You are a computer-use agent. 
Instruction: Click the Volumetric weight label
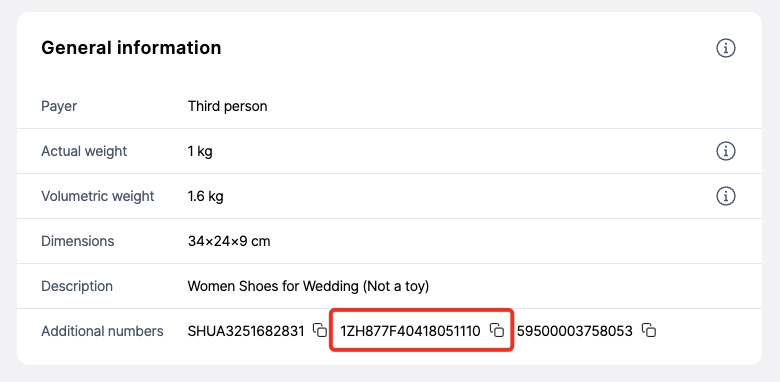tap(98, 196)
